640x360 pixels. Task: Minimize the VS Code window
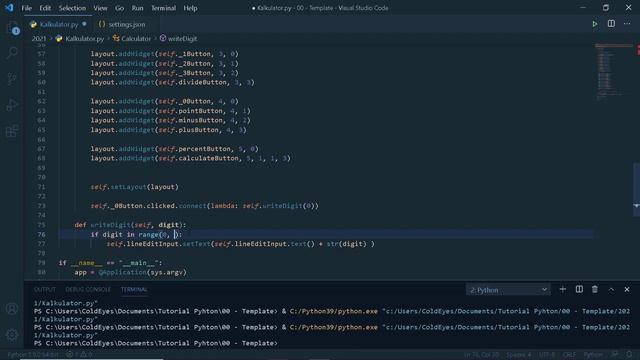tap(583, 8)
